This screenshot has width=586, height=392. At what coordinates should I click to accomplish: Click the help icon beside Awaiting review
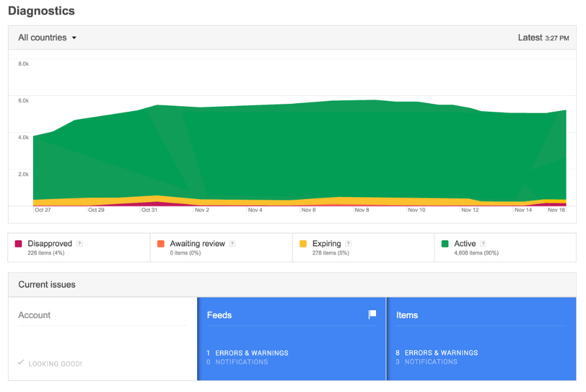[x=232, y=244]
